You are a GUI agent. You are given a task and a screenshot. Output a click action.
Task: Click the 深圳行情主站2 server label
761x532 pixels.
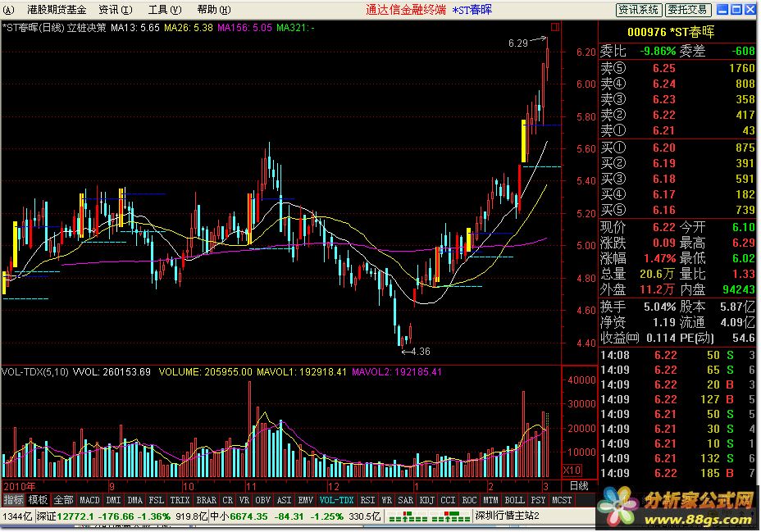pyautogui.click(x=507, y=516)
